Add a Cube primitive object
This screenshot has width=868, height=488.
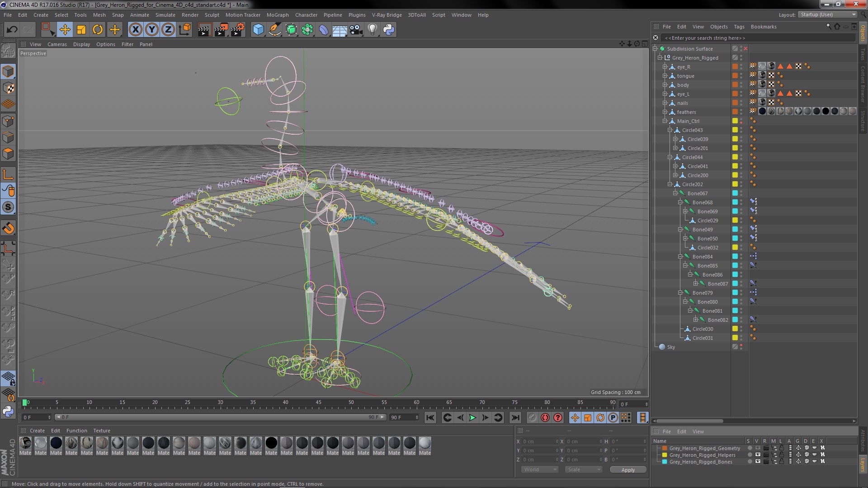[258, 30]
